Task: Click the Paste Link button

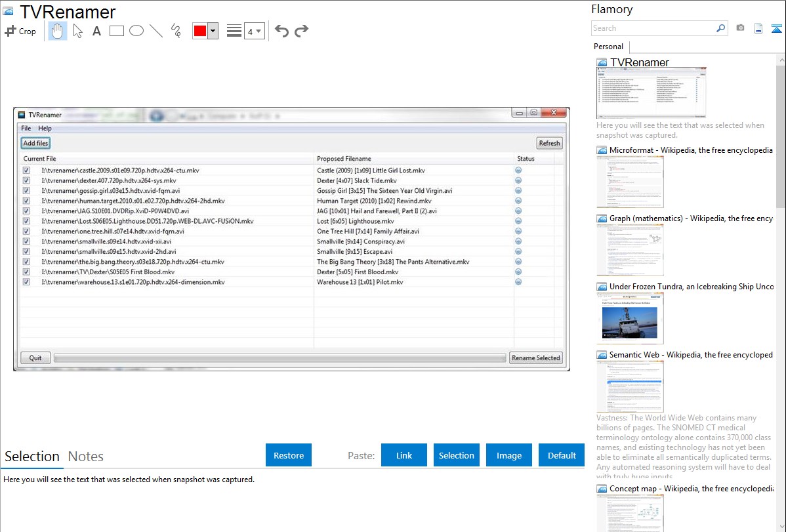Action: coord(404,455)
